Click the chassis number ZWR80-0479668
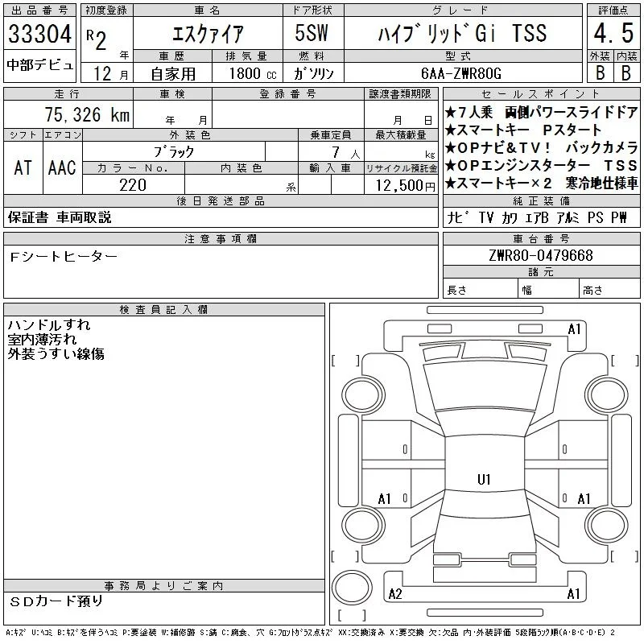 click(x=541, y=255)
